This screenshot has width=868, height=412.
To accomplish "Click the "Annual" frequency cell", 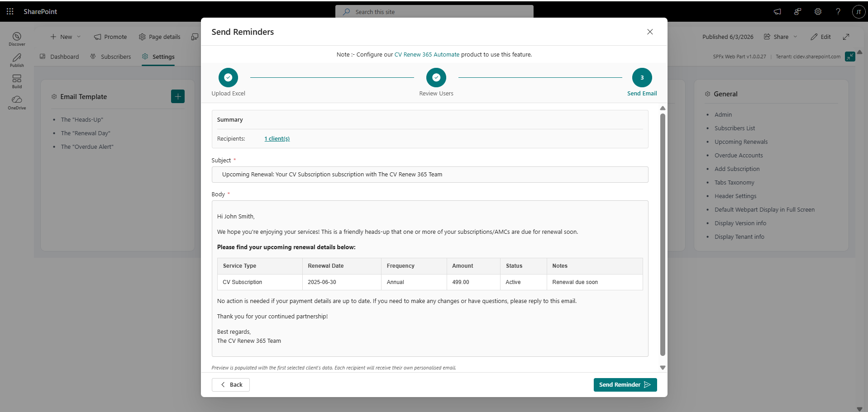I will pos(414,282).
